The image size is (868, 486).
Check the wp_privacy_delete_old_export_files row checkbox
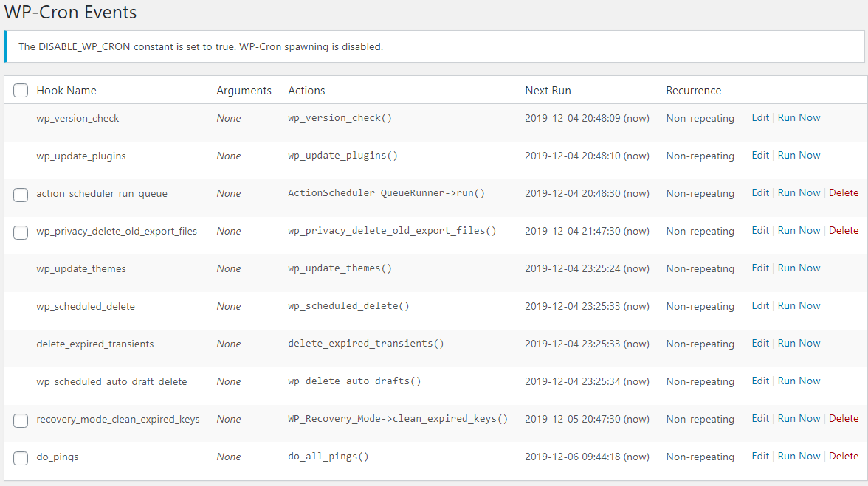tap(21, 232)
